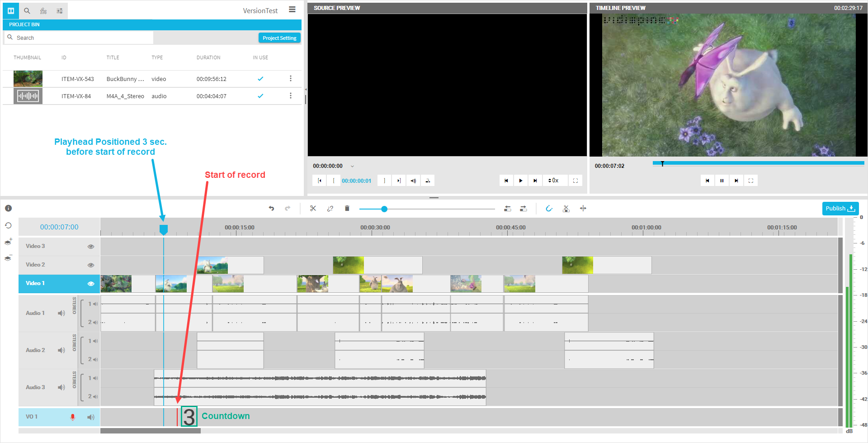868x443 pixels.
Task: Click the timeline horizontal scrollbar thumb
Action: pyautogui.click(x=151, y=431)
